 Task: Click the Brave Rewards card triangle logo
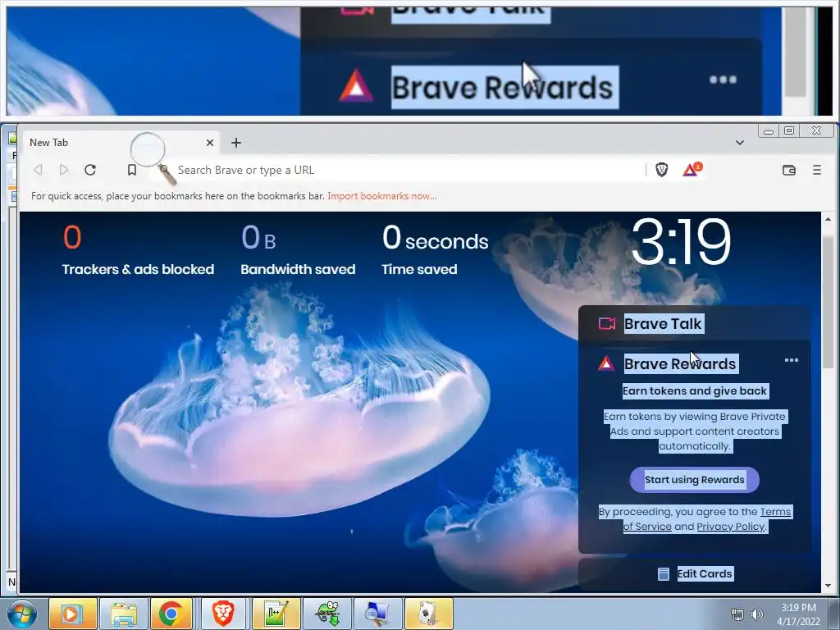pyautogui.click(x=606, y=363)
